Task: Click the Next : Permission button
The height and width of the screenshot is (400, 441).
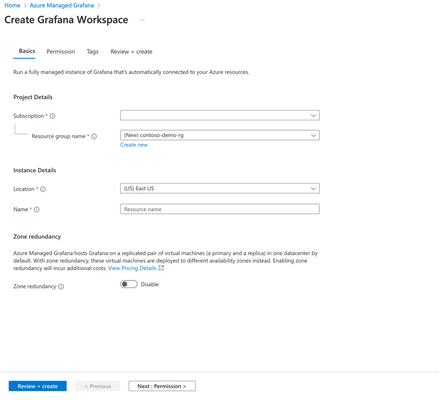Action: (x=162, y=386)
